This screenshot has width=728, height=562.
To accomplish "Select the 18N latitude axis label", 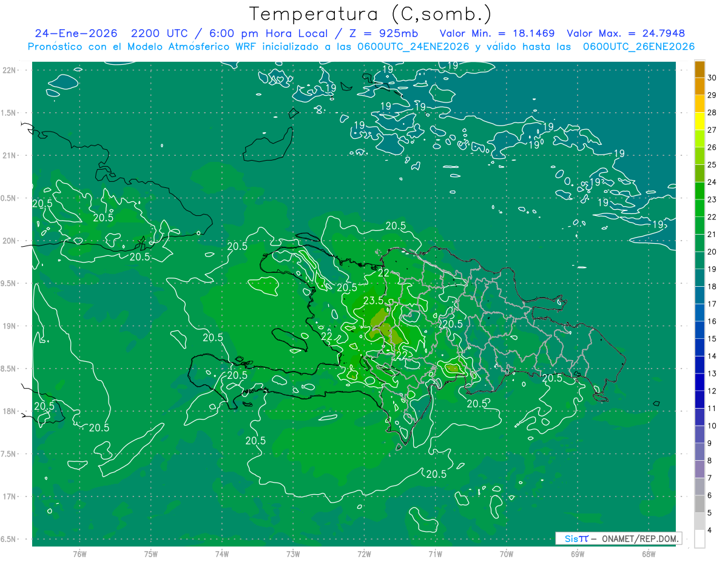I will (x=9, y=411).
